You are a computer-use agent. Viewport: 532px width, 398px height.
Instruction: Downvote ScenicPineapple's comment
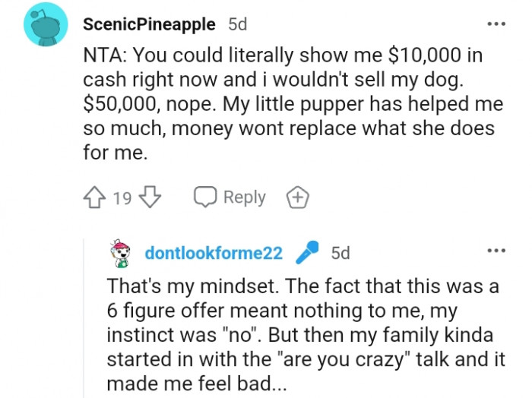click(150, 198)
